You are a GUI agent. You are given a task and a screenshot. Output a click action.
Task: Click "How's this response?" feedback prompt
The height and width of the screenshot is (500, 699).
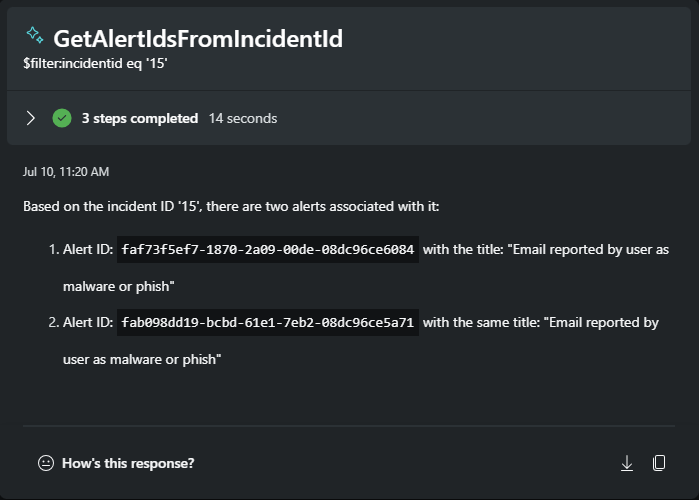coord(128,463)
